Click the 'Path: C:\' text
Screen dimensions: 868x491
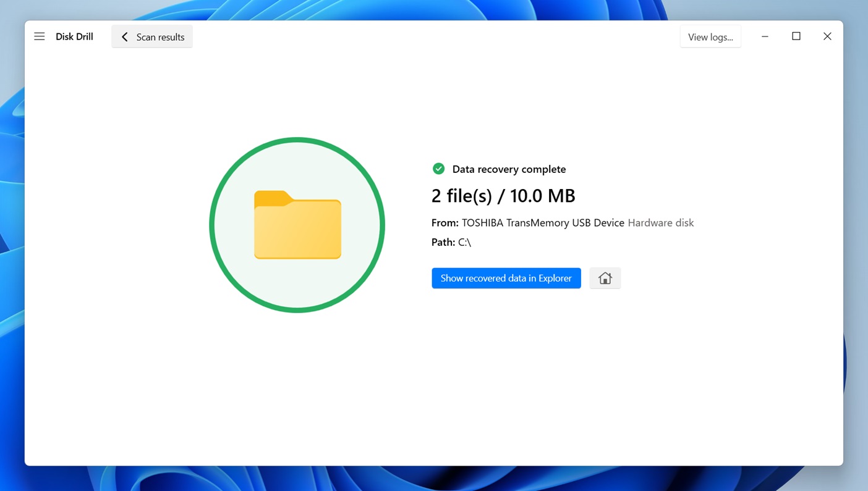coord(451,242)
